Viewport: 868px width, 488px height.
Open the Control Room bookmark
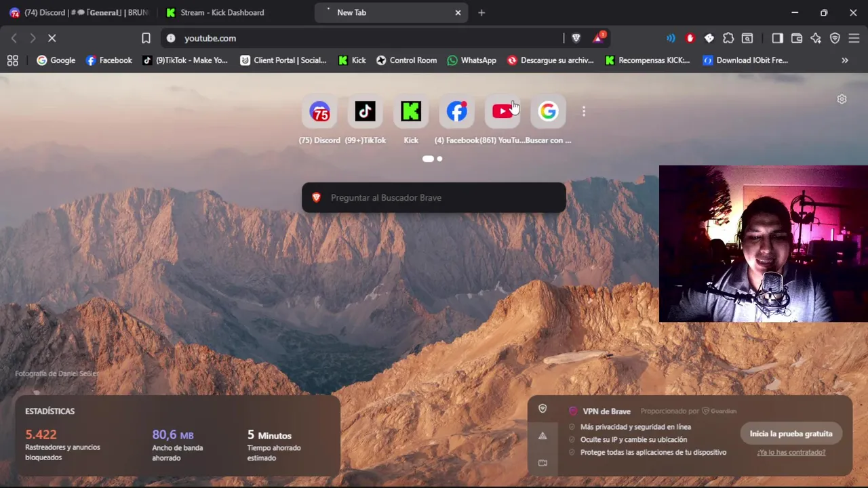(407, 60)
